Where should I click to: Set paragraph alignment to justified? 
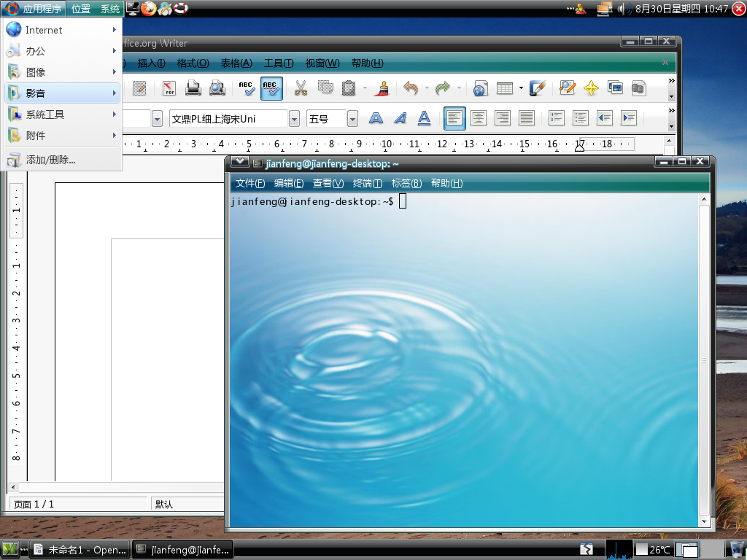(x=527, y=117)
